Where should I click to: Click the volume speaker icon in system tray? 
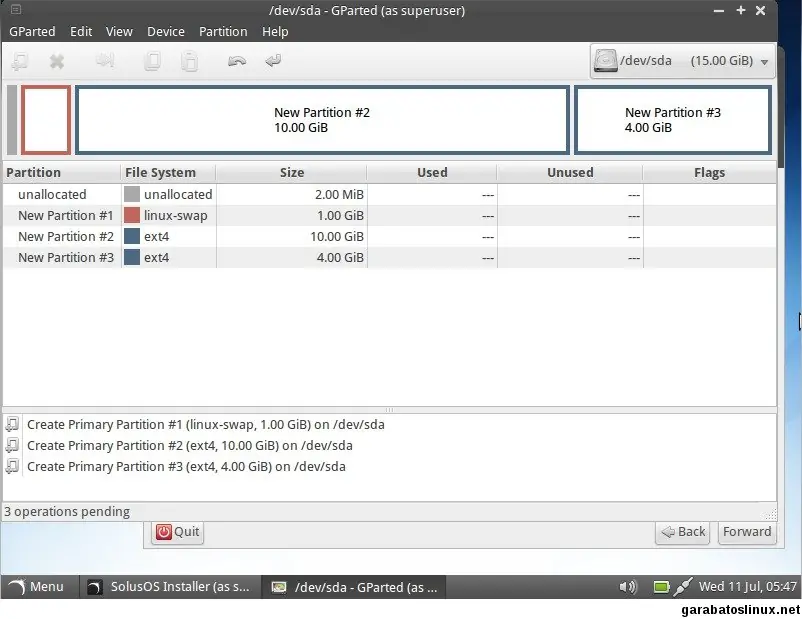click(628, 587)
